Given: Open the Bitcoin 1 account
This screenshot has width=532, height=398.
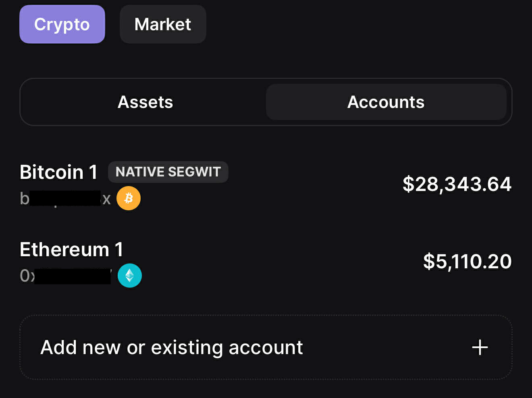Looking at the screenshot, I should click(x=266, y=185).
